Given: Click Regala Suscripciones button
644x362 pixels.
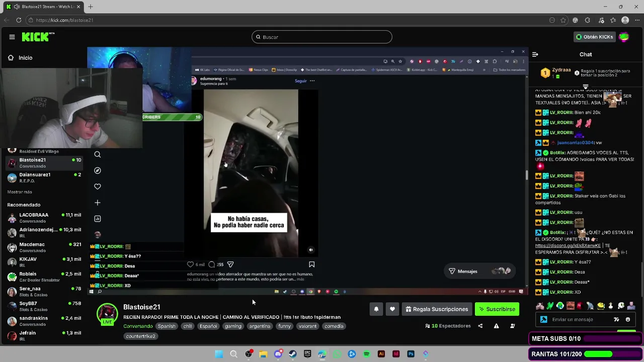Looking at the screenshot, I should pyautogui.click(x=437, y=309).
